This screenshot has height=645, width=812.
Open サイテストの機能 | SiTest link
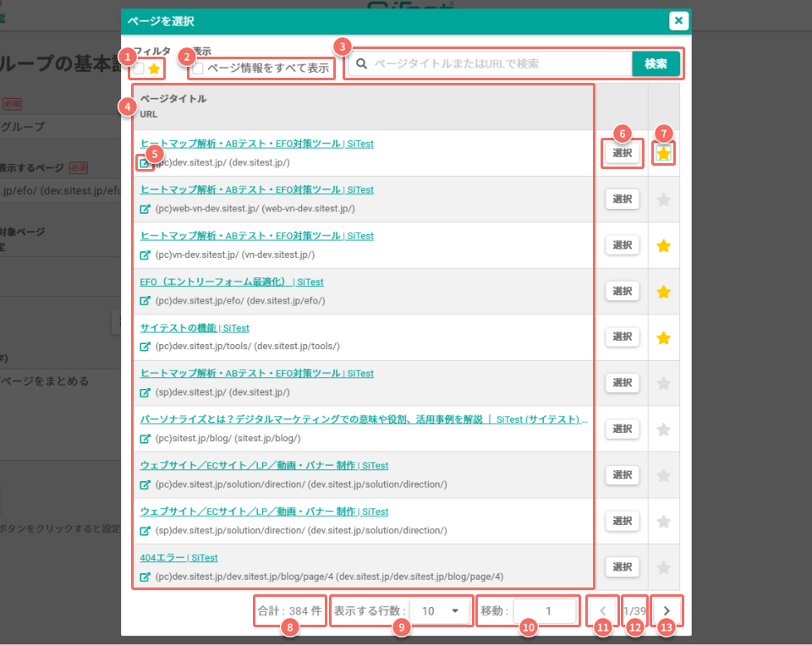pyautogui.click(x=195, y=328)
